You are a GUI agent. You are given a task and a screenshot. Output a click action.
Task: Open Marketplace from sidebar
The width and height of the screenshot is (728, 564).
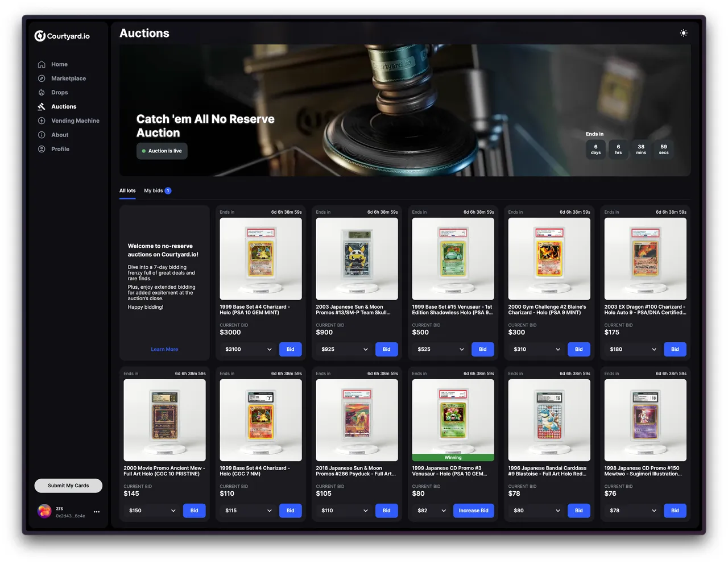coord(68,78)
